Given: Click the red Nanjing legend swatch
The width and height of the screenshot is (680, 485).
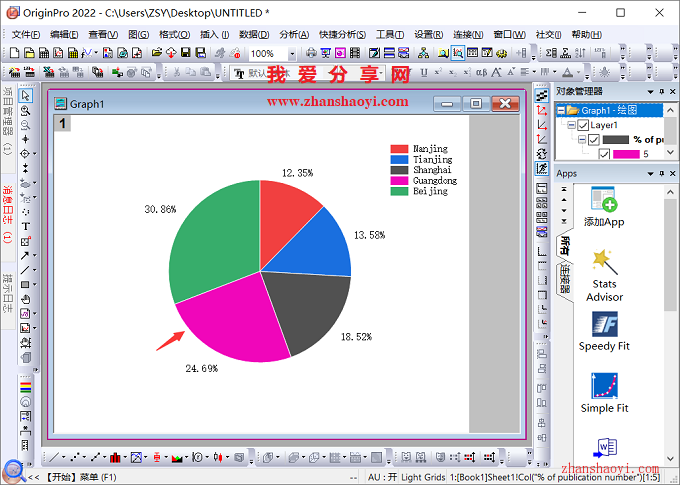Looking at the screenshot, I should pyautogui.click(x=399, y=149).
